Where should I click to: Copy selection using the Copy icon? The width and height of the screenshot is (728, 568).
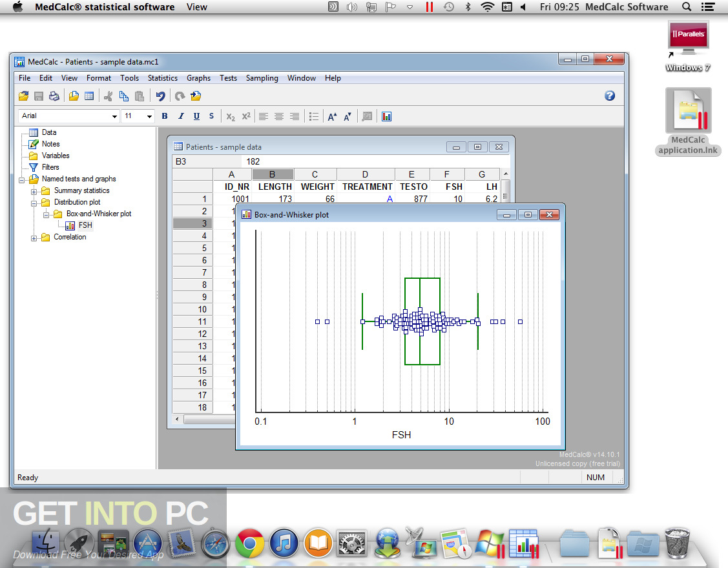pyautogui.click(x=123, y=96)
